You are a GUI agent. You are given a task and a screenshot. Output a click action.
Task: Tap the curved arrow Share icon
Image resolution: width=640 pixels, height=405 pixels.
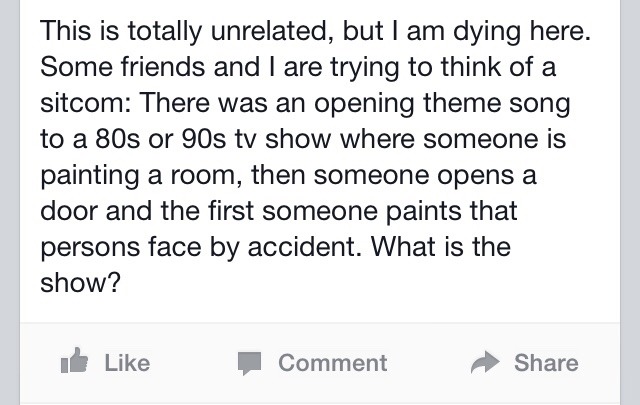point(485,362)
